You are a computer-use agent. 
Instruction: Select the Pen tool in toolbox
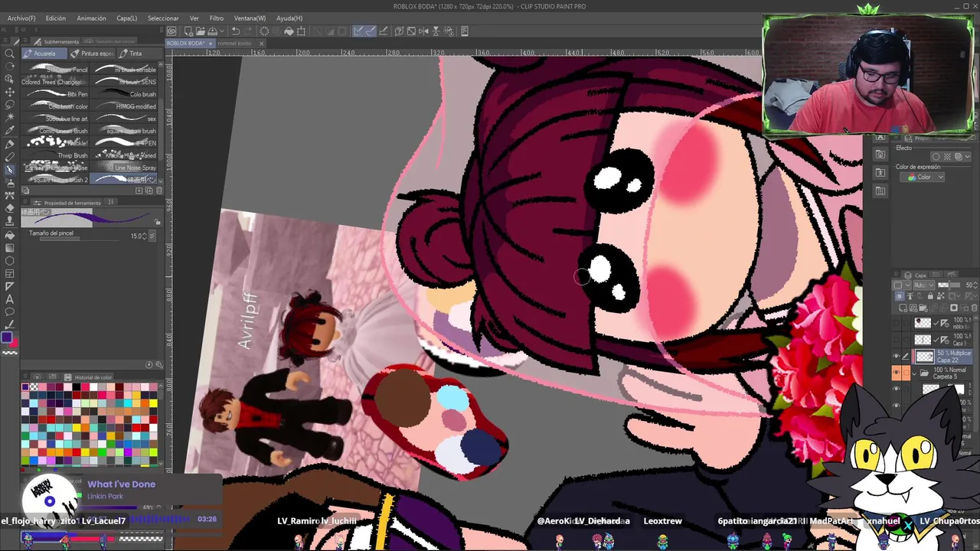click(10, 144)
